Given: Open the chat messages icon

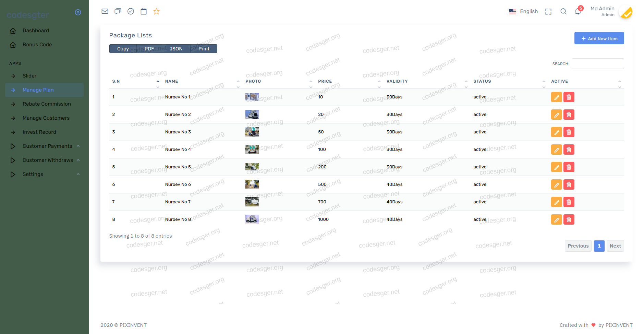Looking at the screenshot, I should pyautogui.click(x=118, y=11).
